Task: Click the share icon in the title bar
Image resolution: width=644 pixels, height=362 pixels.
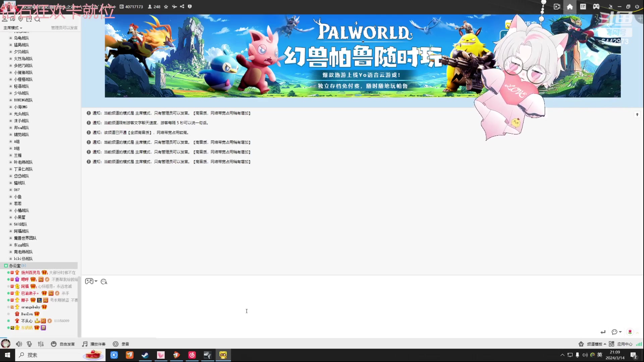Action: (182, 6)
